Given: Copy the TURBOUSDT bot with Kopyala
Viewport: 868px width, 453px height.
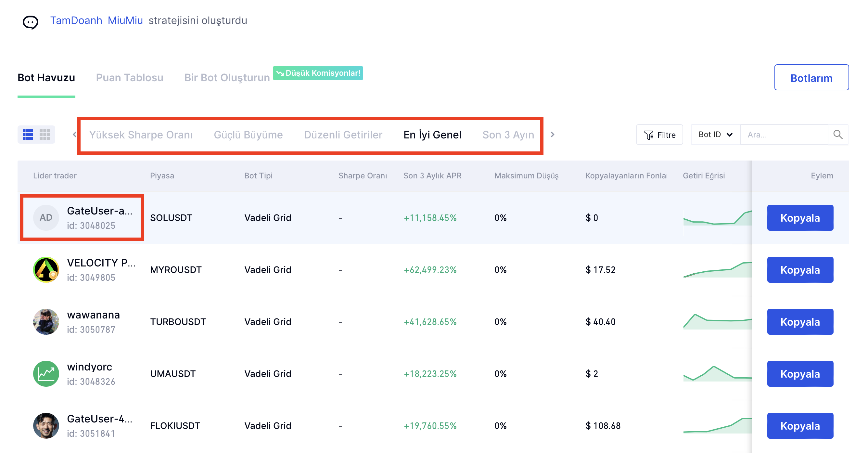Looking at the screenshot, I should click(799, 321).
